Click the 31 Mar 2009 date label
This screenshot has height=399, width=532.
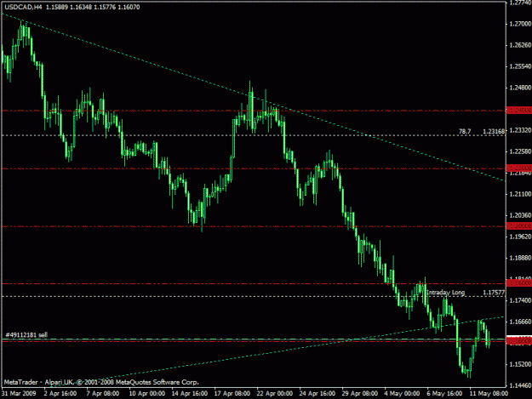pos(19,394)
